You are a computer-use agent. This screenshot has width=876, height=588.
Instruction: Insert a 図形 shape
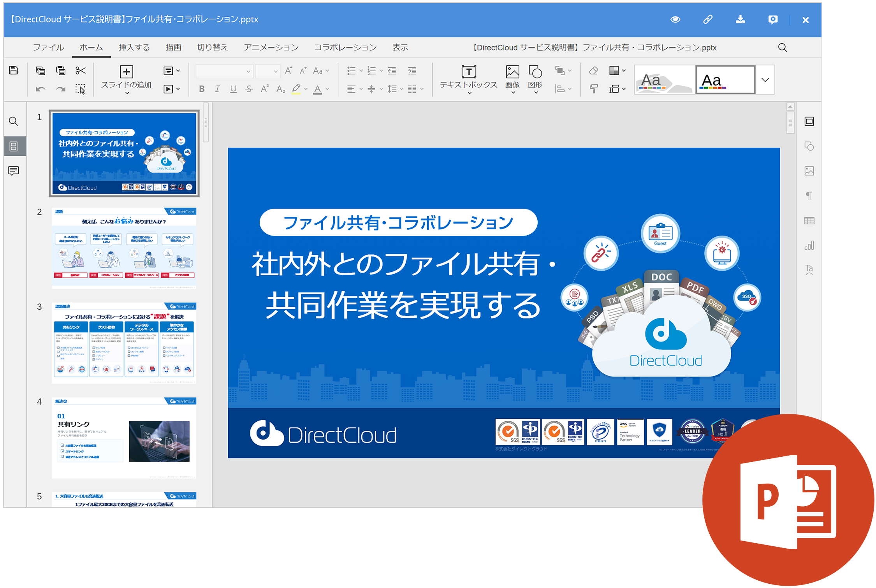[535, 79]
